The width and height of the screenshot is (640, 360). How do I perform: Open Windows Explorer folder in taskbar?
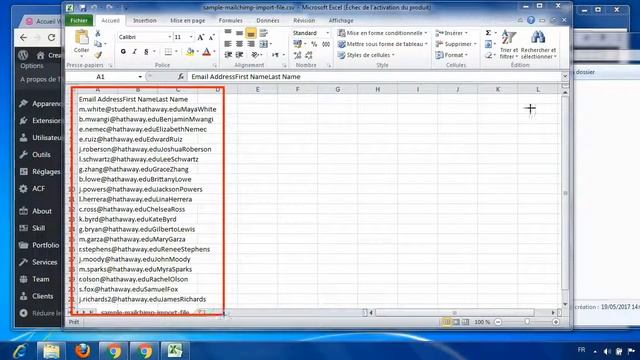[x=51, y=351]
